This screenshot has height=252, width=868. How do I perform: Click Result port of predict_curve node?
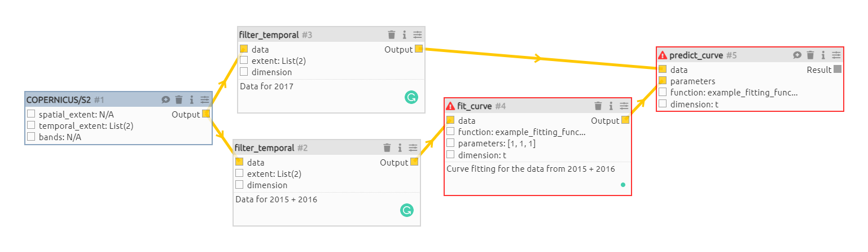pos(838,69)
